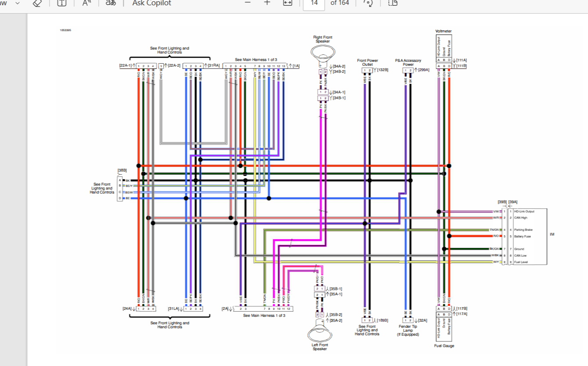Image resolution: width=588 pixels, height=366 pixels.
Task: Click the Rotate page icon
Action: click(x=367, y=3)
